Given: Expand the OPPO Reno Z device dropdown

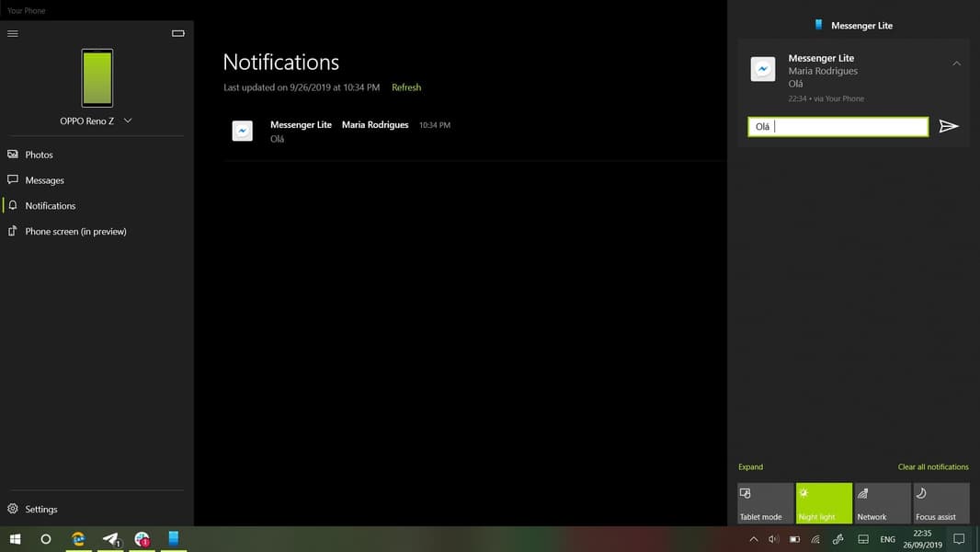Looking at the screenshot, I should 128,121.
